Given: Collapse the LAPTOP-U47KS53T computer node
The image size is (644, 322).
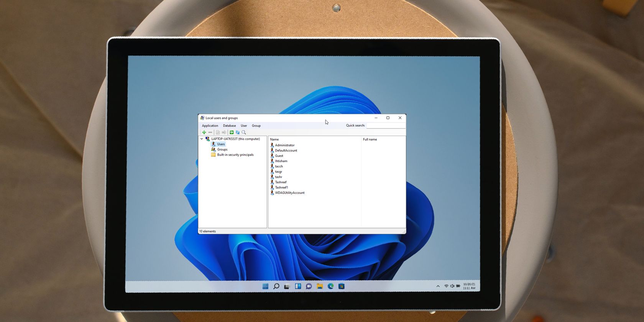Looking at the screenshot, I should point(202,139).
